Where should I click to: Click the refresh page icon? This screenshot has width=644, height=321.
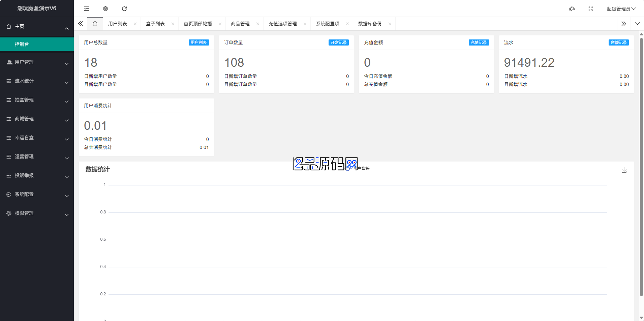124,9
